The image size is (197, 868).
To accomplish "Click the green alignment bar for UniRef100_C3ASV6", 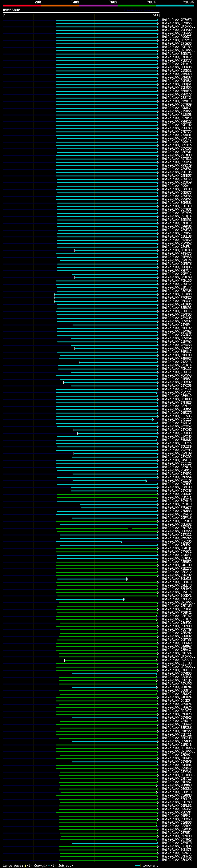I will [x=109, y=860].
